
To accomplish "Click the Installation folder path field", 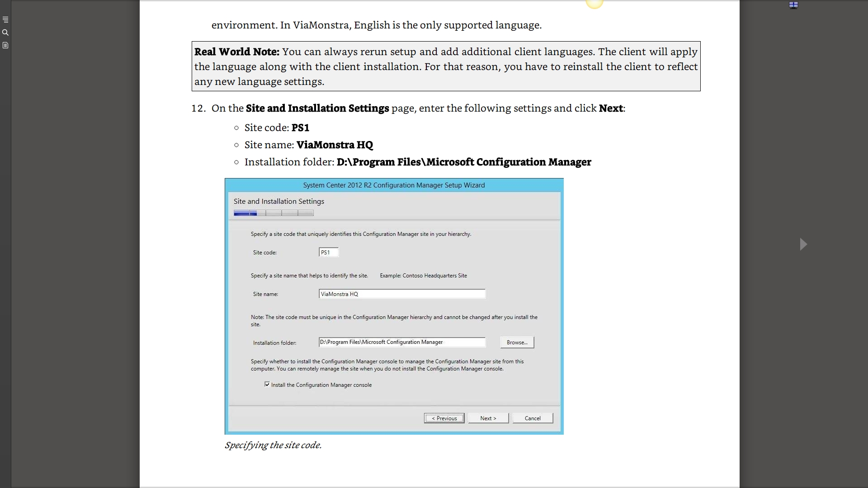I will [x=401, y=342].
